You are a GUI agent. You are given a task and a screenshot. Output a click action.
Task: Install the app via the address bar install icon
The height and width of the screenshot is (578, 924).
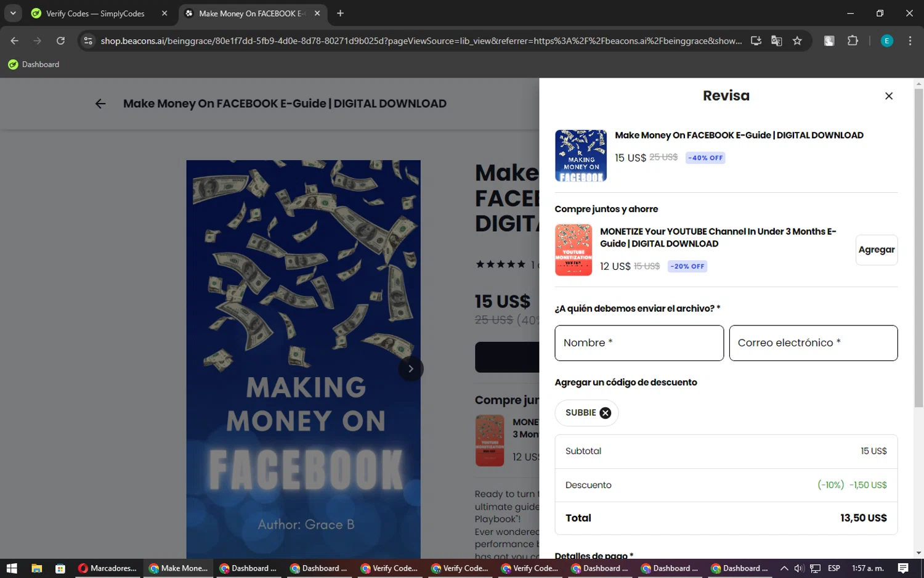pyautogui.click(x=756, y=41)
